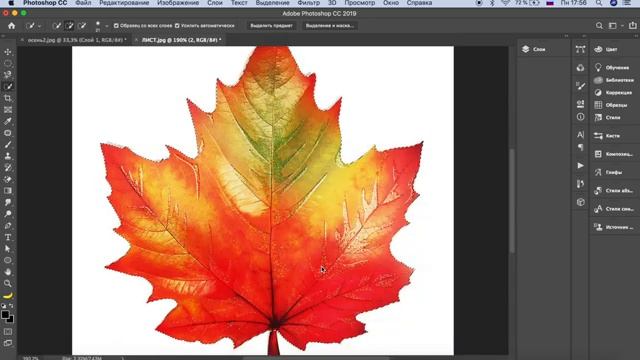Select the Ellipse shape tool
This screenshot has width=640, height=360.
pyautogui.click(x=8, y=260)
